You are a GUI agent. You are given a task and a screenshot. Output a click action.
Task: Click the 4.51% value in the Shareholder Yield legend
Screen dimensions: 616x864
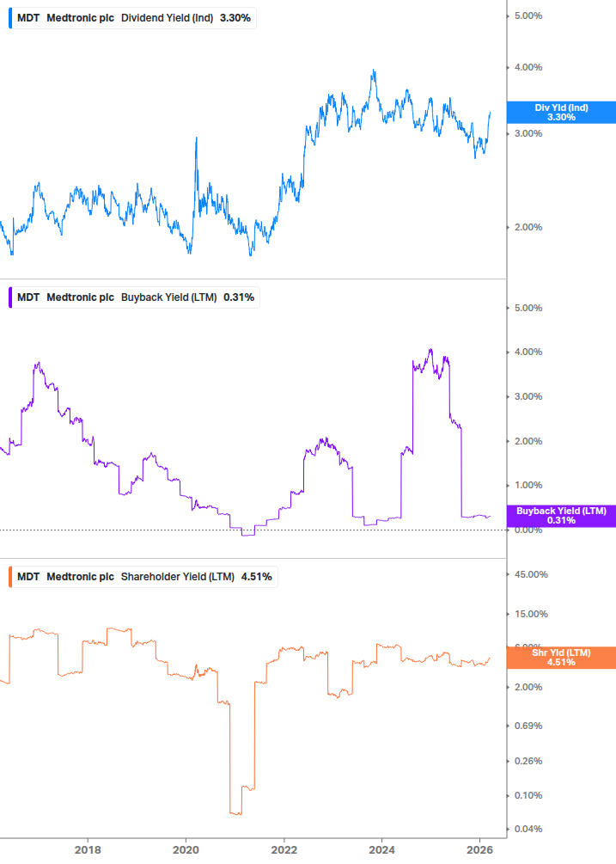[257, 576]
